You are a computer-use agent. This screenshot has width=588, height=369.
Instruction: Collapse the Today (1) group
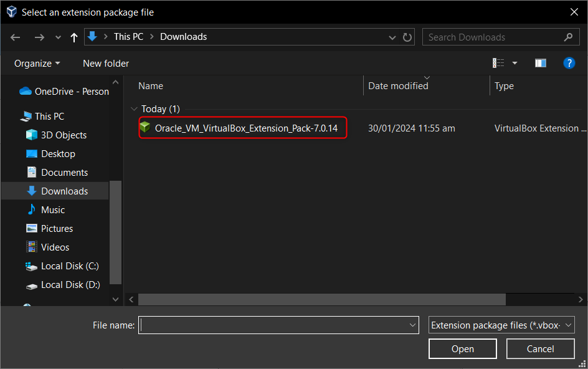(x=134, y=109)
